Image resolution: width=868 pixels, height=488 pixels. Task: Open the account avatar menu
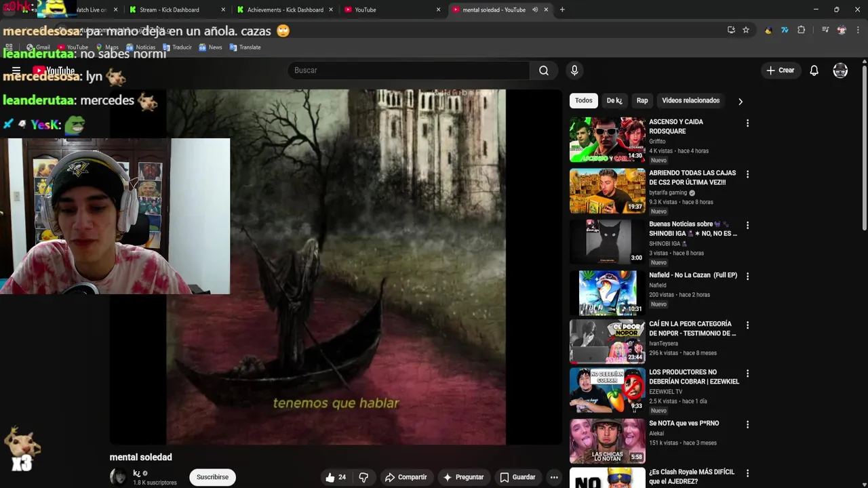[x=840, y=70]
